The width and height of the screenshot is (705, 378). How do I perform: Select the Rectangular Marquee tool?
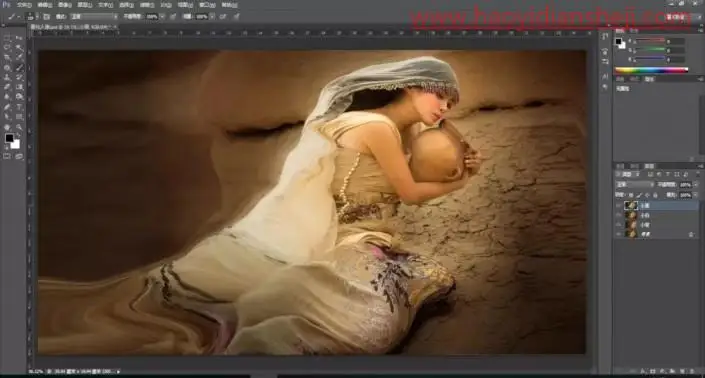pyautogui.click(x=7, y=38)
